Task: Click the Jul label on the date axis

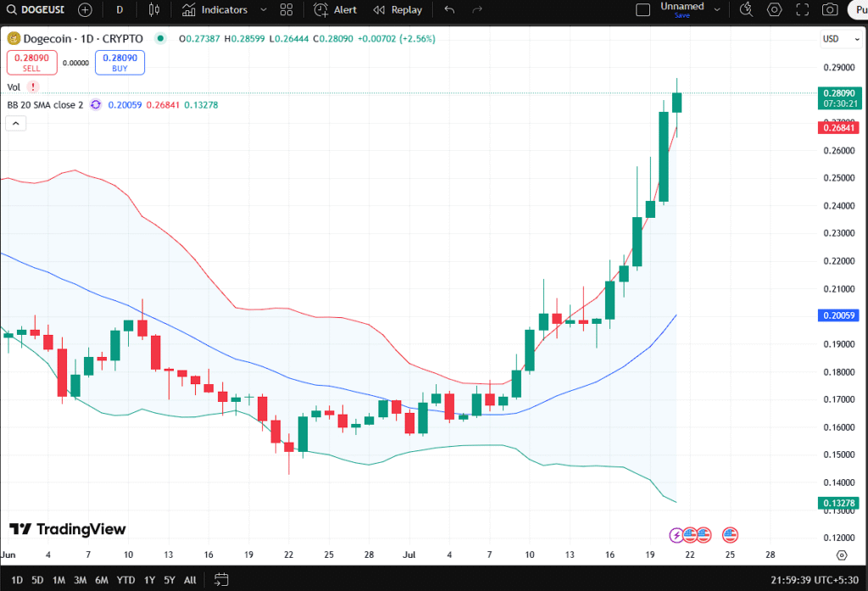Action: coord(409,555)
